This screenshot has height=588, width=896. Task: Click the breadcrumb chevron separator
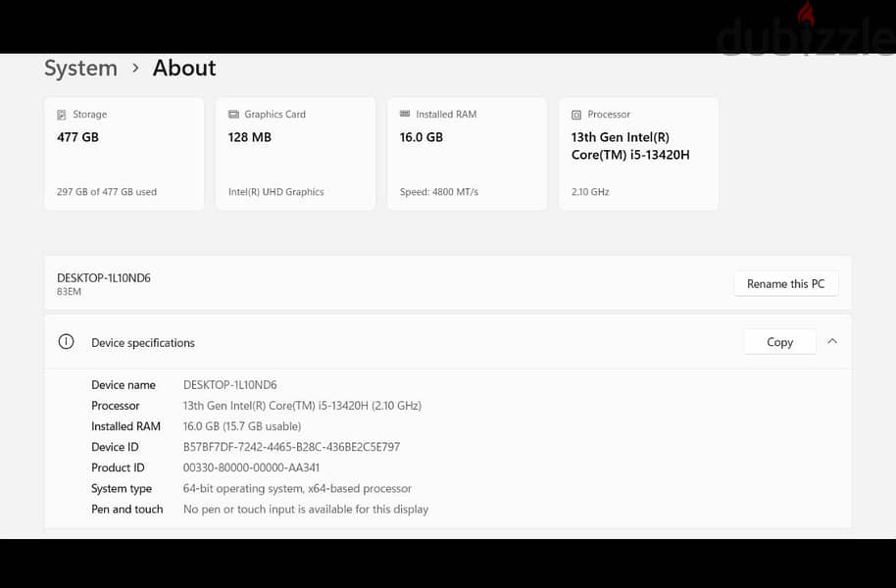coord(135,68)
